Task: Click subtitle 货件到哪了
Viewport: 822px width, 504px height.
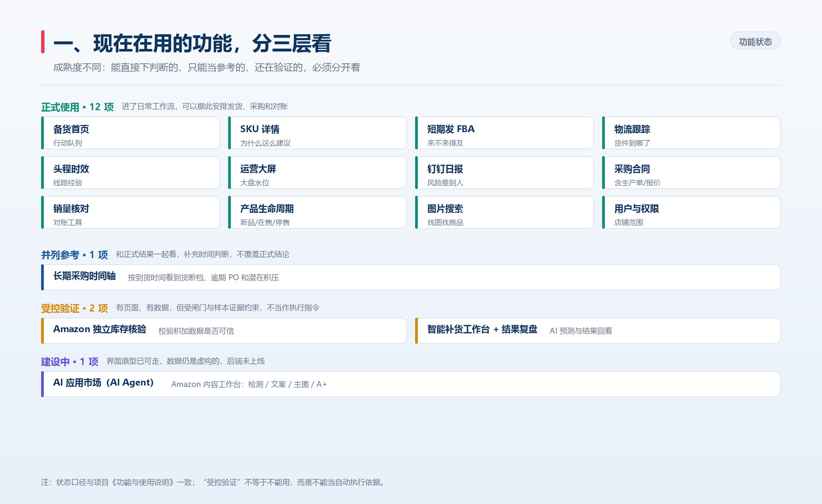Action: click(632, 143)
